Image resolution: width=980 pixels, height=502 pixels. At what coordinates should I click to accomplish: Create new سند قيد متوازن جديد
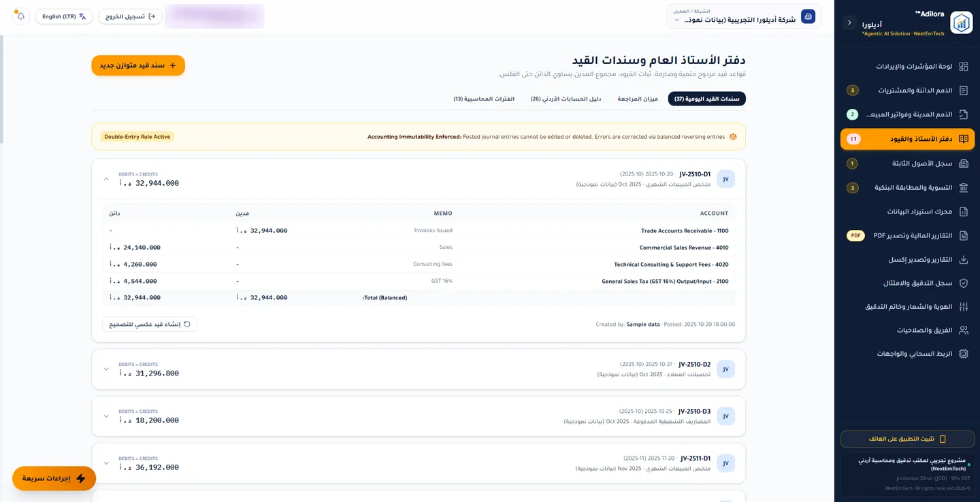coord(138,65)
